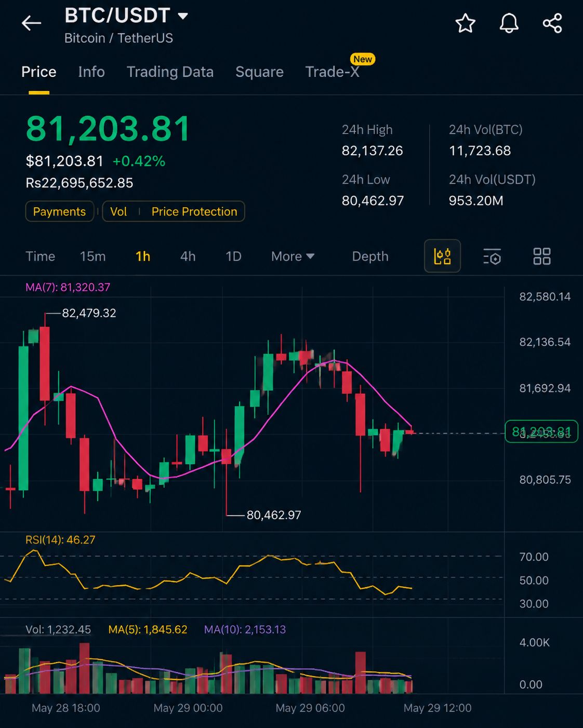Tap the MA(10): 2,153.13 volume label

[245, 629]
